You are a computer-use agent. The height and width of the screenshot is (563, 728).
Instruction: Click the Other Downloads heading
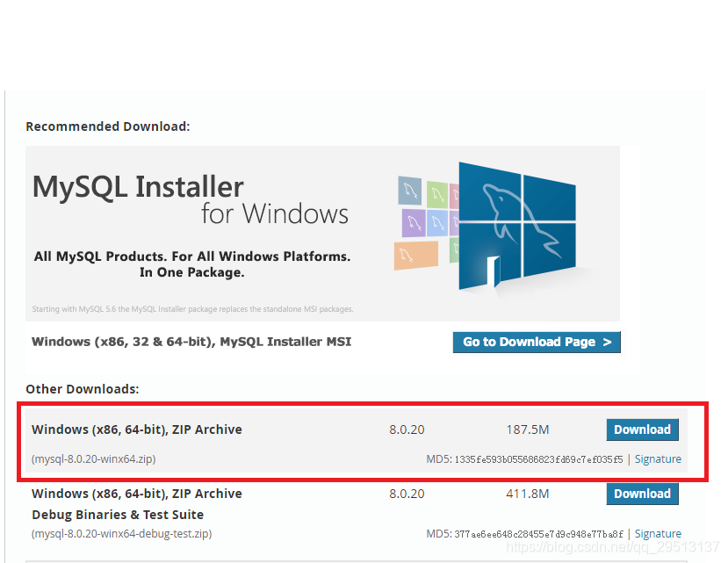pyautogui.click(x=83, y=389)
